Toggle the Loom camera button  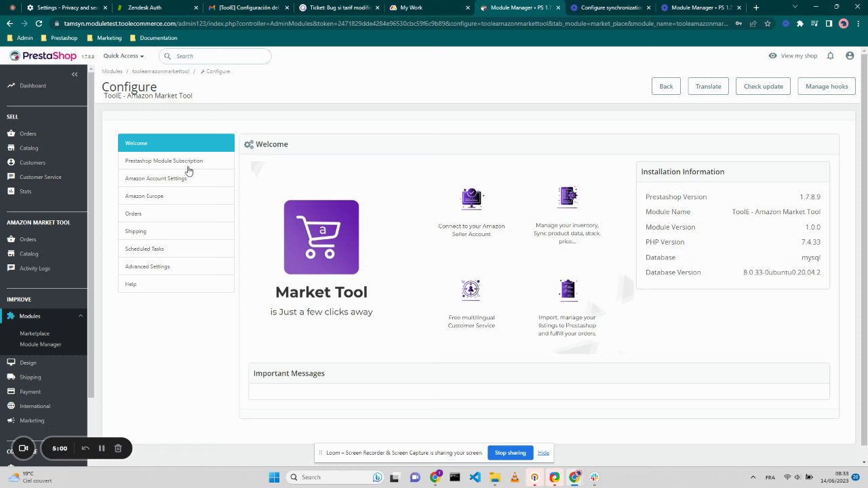click(x=23, y=448)
